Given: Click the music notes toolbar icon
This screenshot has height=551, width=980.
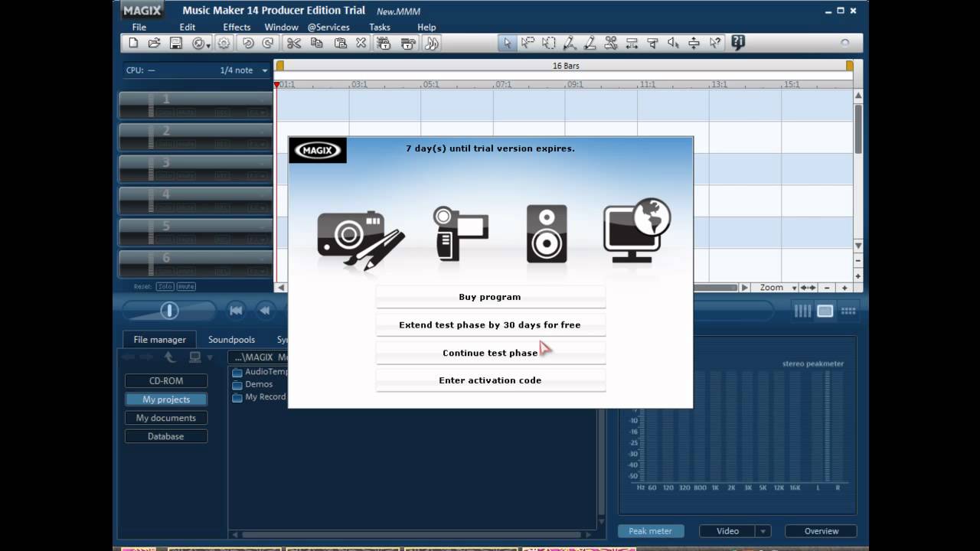Looking at the screenshot, I should (x=431, y=44).
